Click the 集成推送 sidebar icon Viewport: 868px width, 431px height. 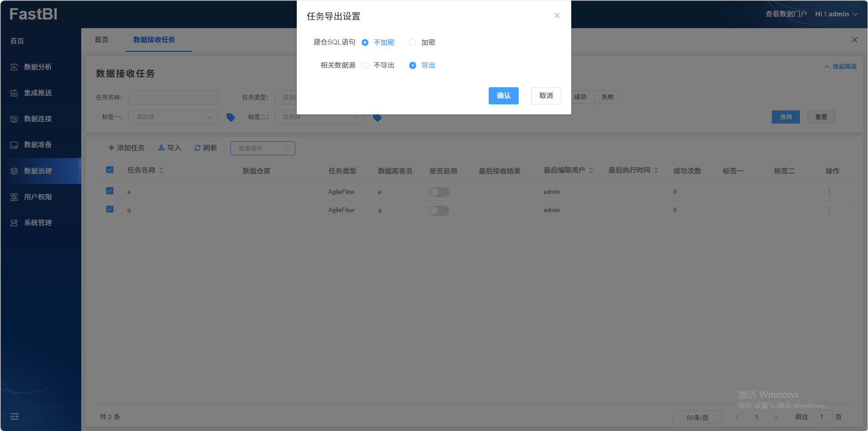(x=14, y=93)
